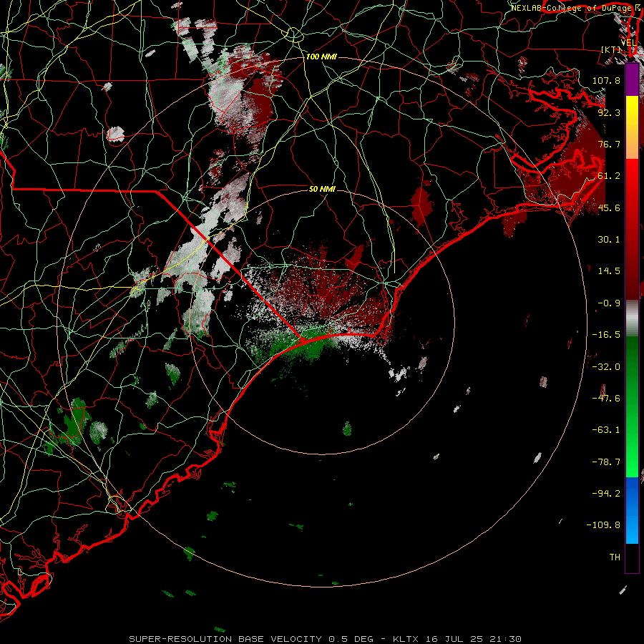The image size is (644, 644).
Task: Click the "SUPER-RESOLUTION BASE VELOCITY 0.5 DEG" caption
Action: [x=251, y=639]
